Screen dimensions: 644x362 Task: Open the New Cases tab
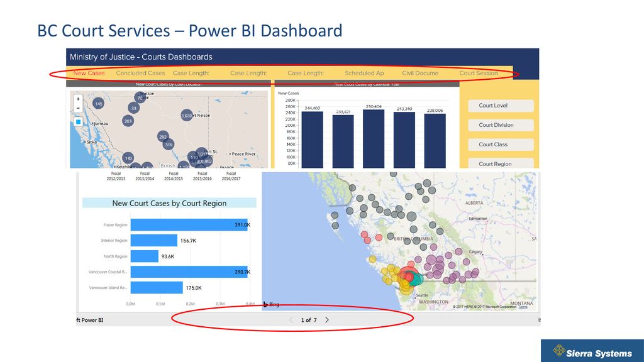[89, 73]
